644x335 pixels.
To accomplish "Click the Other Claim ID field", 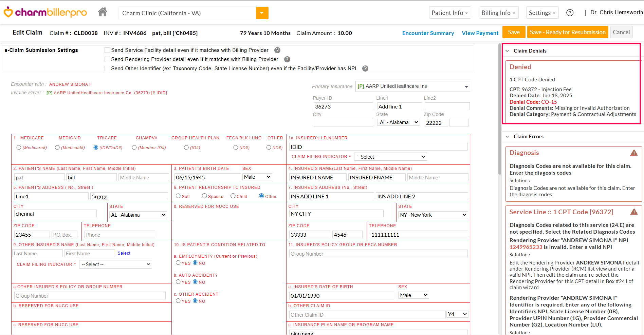I will 367,315.
